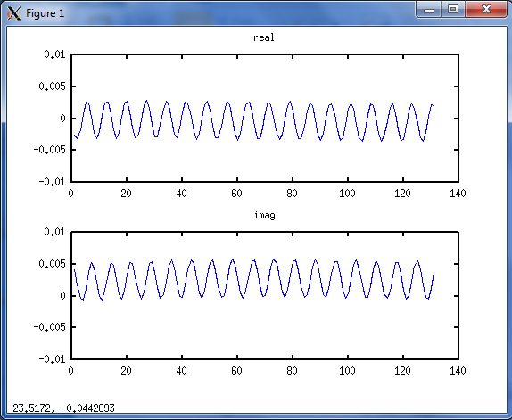Click the 'real' subplot title
The width and height of the screenshot is (512, 420).
(264, 37)
